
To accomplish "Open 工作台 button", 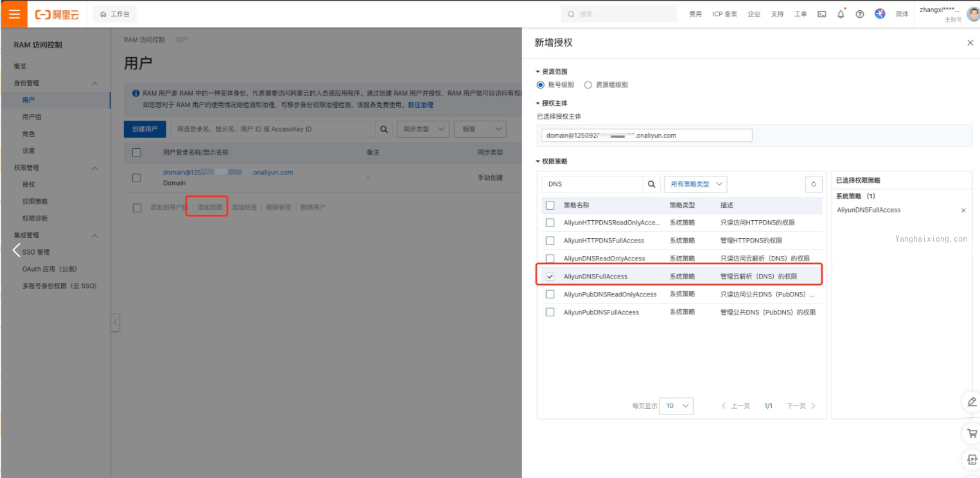I will pos(115,14).
